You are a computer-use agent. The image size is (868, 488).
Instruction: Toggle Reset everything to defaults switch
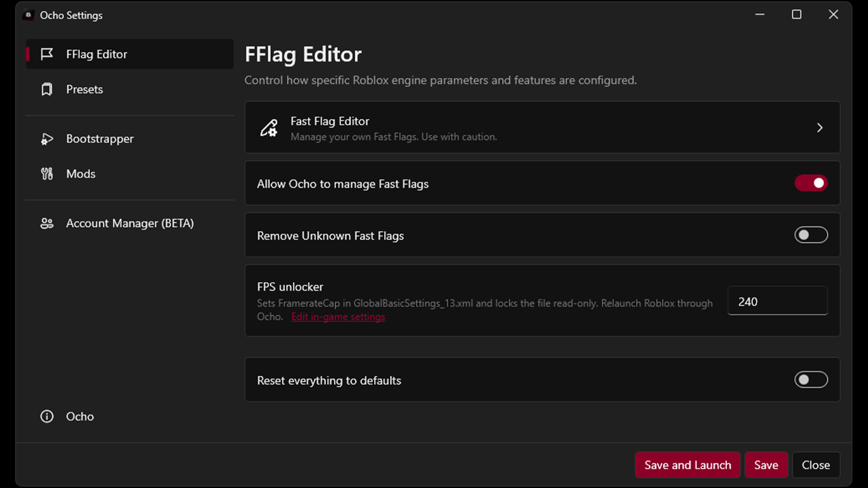[x=811, y=380]
